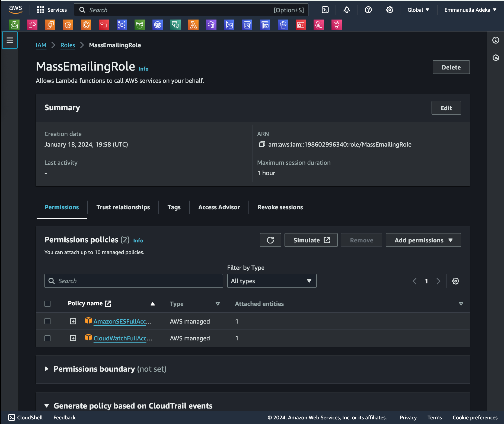Navigate to IAM breadcrumb
Viewport: 504px width, 424px height.
coord(41,45)
